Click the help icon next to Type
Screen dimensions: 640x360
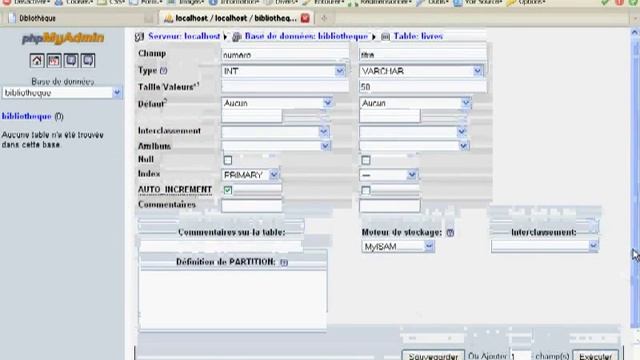[164, 71]
